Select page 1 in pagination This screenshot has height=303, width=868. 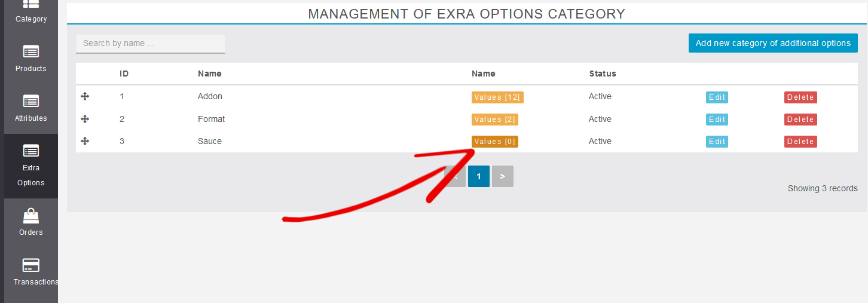click(478, 176)
